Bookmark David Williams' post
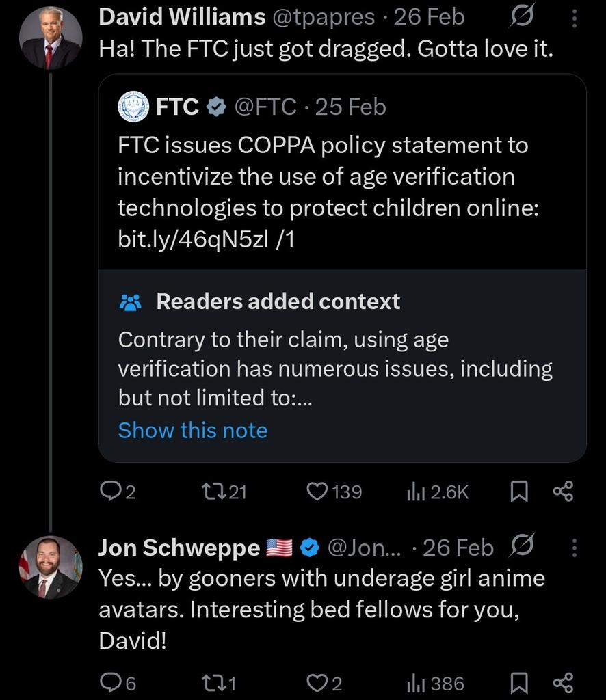Screen dimensions: 606x700 click(x=519, y=492)
